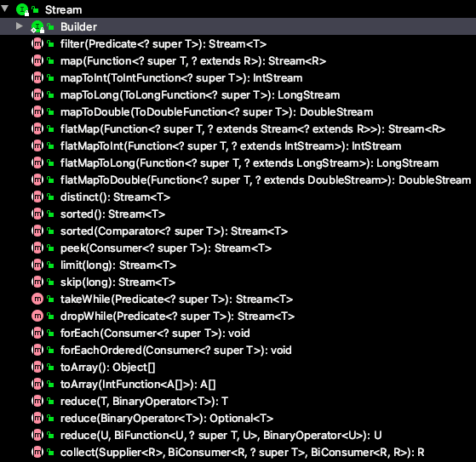Select reduce(BinaryOperator) returning Optional

point(167,419)
